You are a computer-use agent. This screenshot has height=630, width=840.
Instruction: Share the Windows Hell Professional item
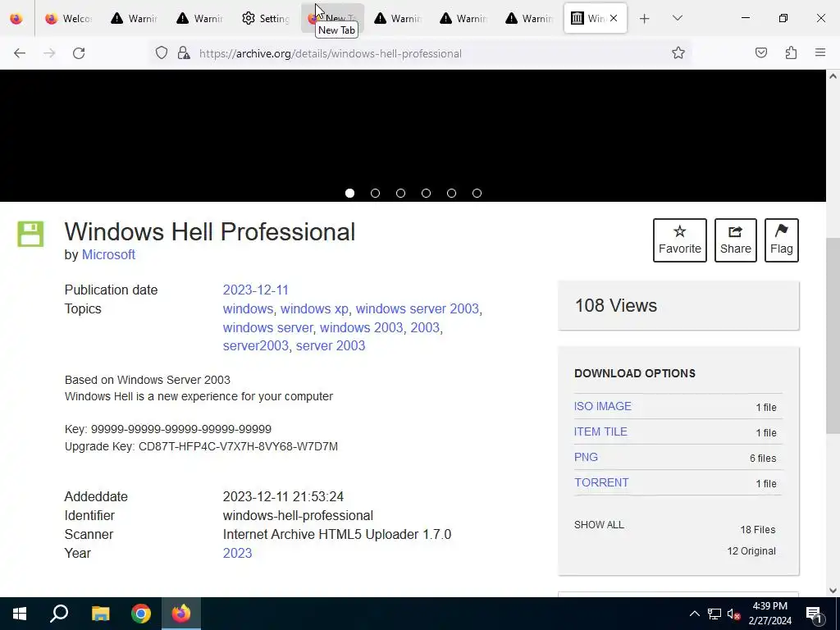click(736, 240)
